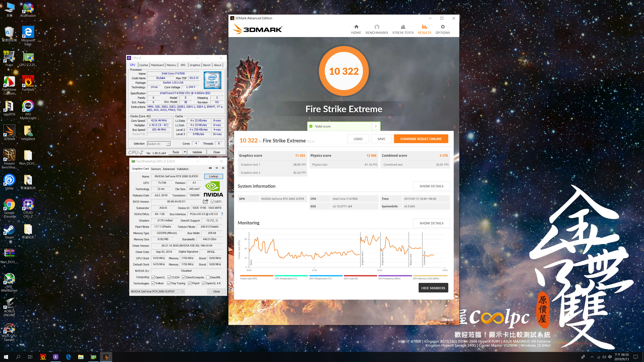The height and width of the screenshot is (362, 644).
Task: Toggle PhysX checkbox in GPU-Z
Action: (x=190, y=283)
